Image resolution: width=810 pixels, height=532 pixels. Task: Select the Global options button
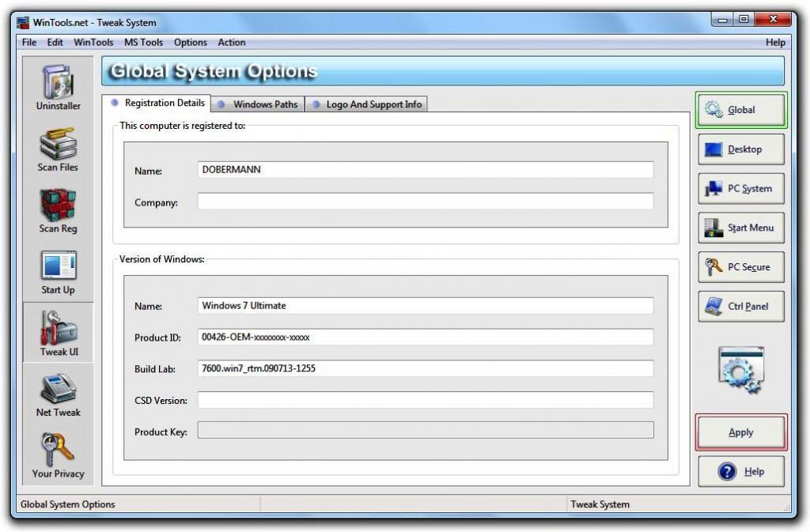(x=741, y=110)
